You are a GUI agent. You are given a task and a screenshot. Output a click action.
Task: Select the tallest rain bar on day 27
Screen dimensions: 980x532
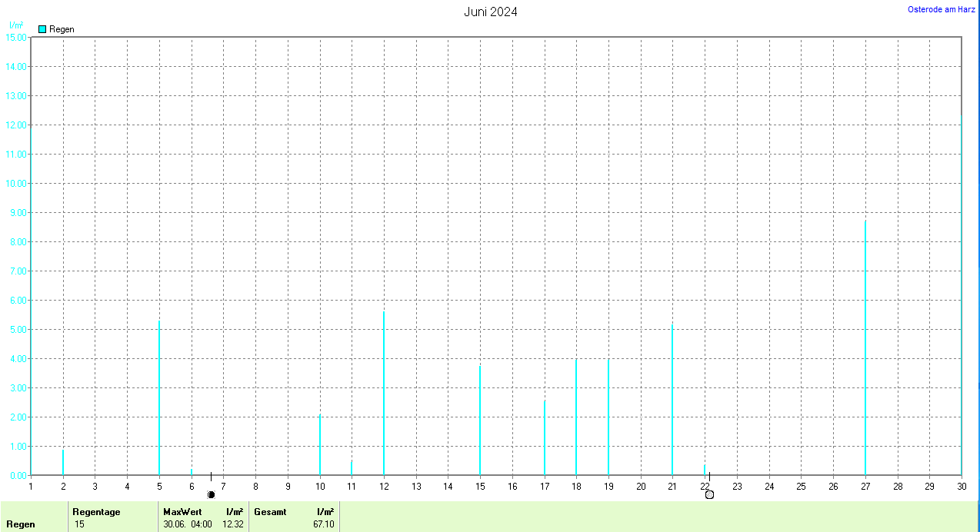coord(865,346)
